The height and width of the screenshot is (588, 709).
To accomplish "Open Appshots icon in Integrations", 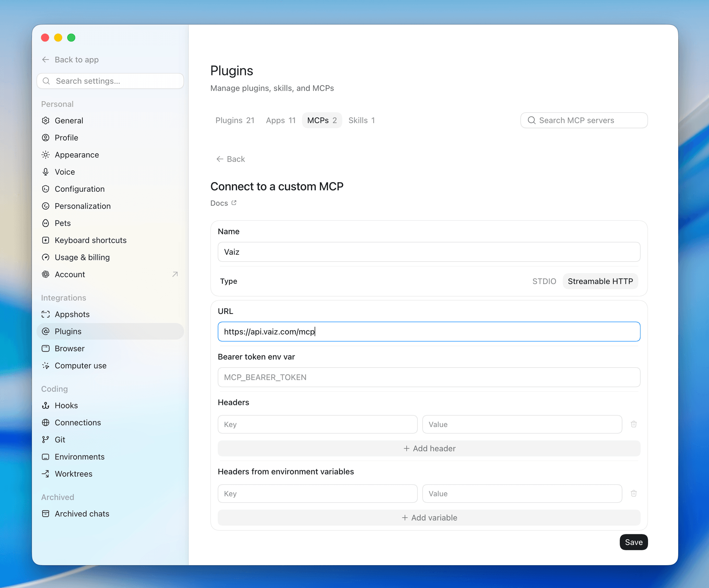I will [45, 314].
